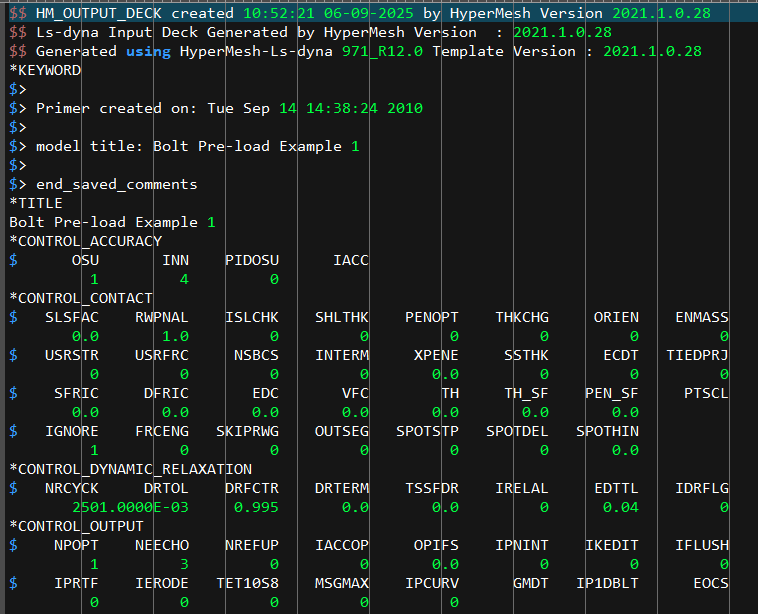
Task: Click the year 2010
Action: (x=405, y=108)
